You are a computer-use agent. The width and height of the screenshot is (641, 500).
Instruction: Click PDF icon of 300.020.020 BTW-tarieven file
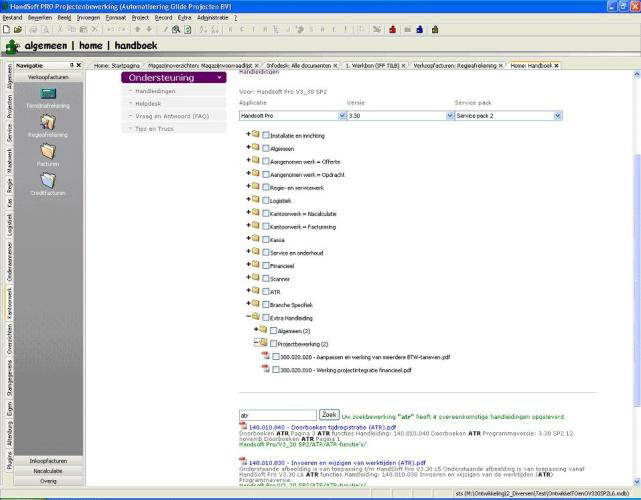point(266,356)
